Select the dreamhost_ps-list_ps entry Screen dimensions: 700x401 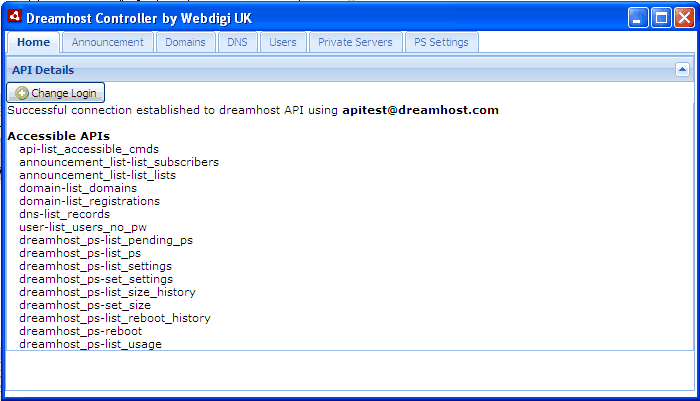pos(80,253)
